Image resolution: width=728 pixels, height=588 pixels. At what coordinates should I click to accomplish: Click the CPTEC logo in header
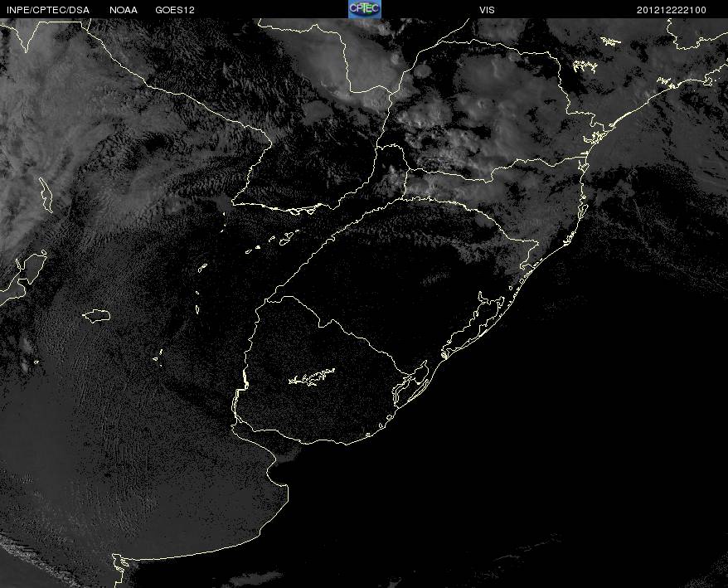(x=365, y=9)
